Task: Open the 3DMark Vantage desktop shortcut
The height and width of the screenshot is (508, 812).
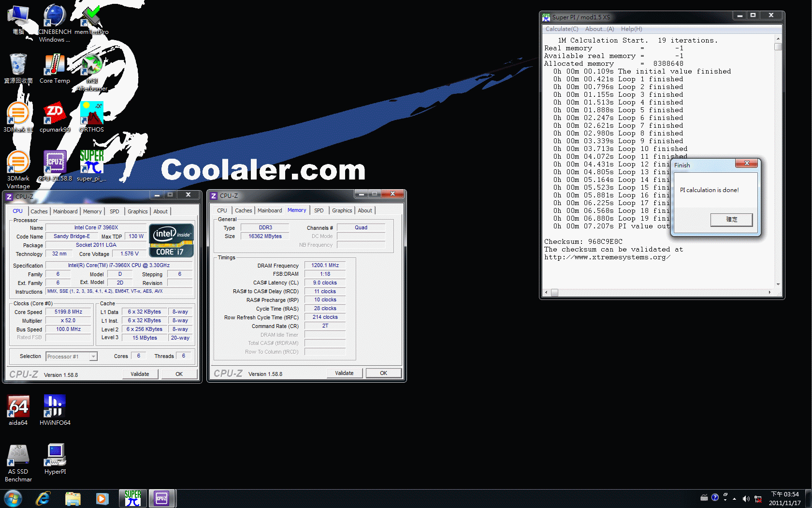Action: coord(18,169)
